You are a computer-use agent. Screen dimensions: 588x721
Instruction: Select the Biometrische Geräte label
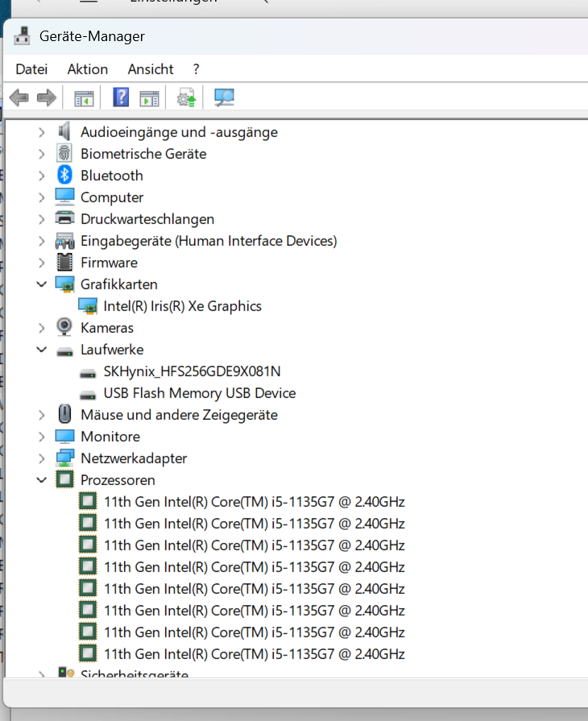pyautogui.click(x=143, y=154)
